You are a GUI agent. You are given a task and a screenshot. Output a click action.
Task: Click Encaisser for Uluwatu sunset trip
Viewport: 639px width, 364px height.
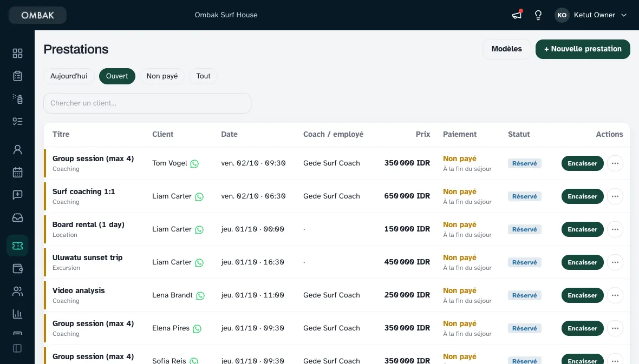(x=582, y=262)
